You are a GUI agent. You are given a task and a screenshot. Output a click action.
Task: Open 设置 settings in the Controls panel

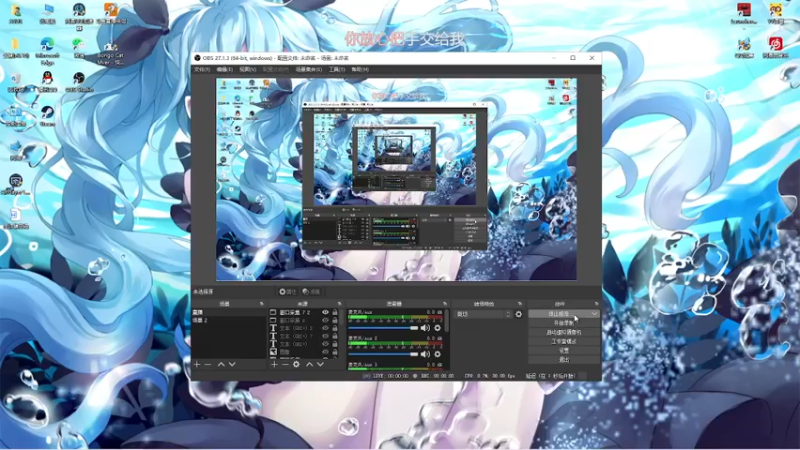point(564,351)
